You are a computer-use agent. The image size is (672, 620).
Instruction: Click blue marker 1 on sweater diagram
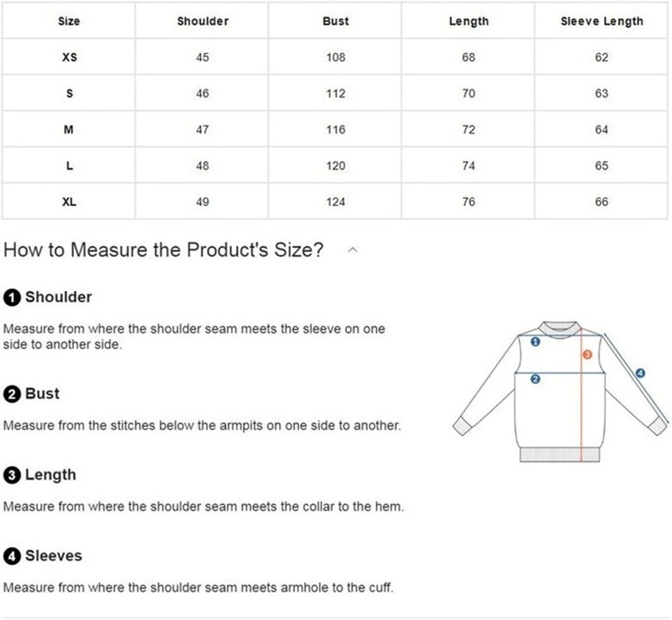tap(535, 342)
